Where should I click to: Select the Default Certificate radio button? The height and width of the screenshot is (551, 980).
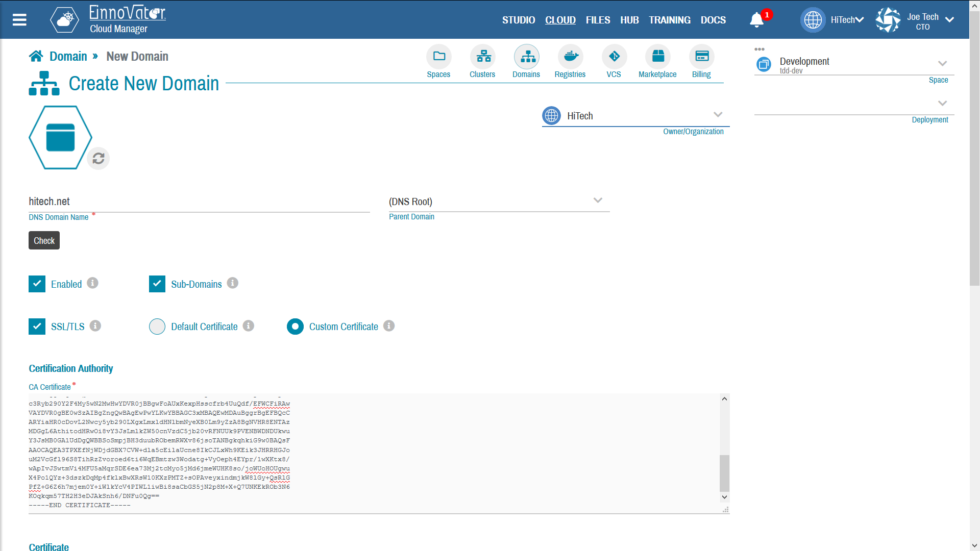pos(157,327)
